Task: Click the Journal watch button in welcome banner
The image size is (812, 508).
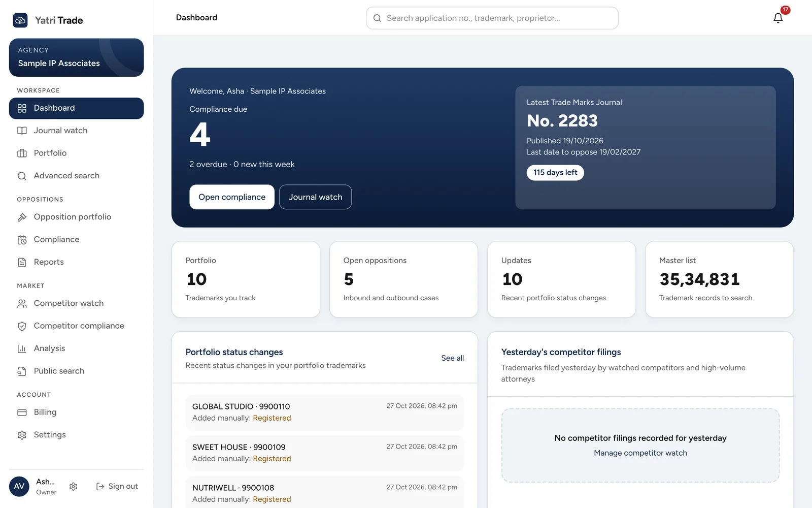Action: (315, 197)
